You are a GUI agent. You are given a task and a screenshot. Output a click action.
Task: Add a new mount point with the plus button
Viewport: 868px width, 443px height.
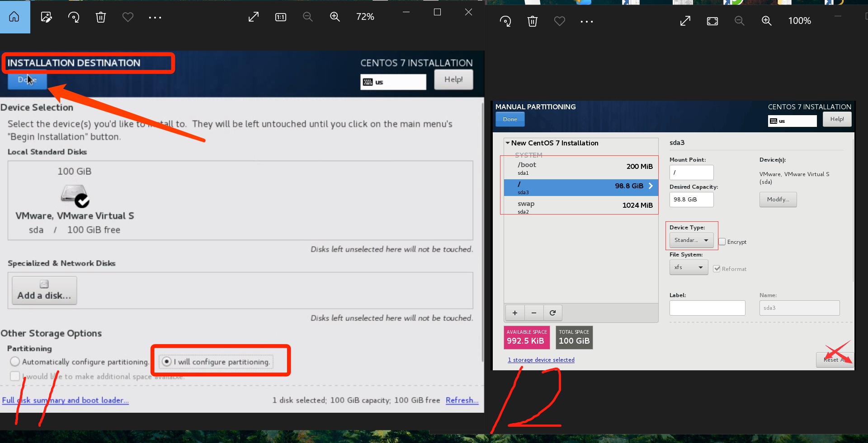[x=515, y=312]
